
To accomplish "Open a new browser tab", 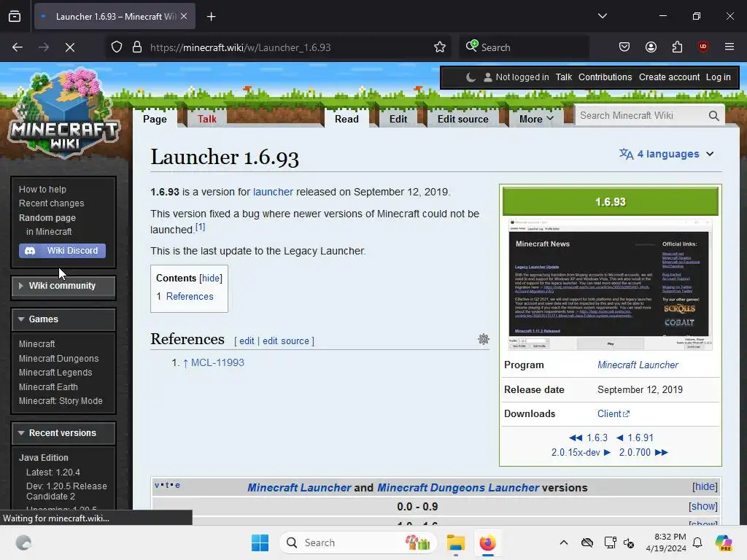I will 211,17.
